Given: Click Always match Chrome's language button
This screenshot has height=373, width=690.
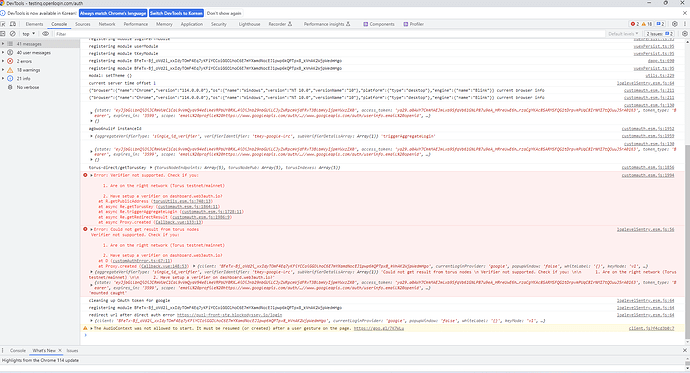Looking at the screenshot, I should pyautogui.click(x=113, y=13).
